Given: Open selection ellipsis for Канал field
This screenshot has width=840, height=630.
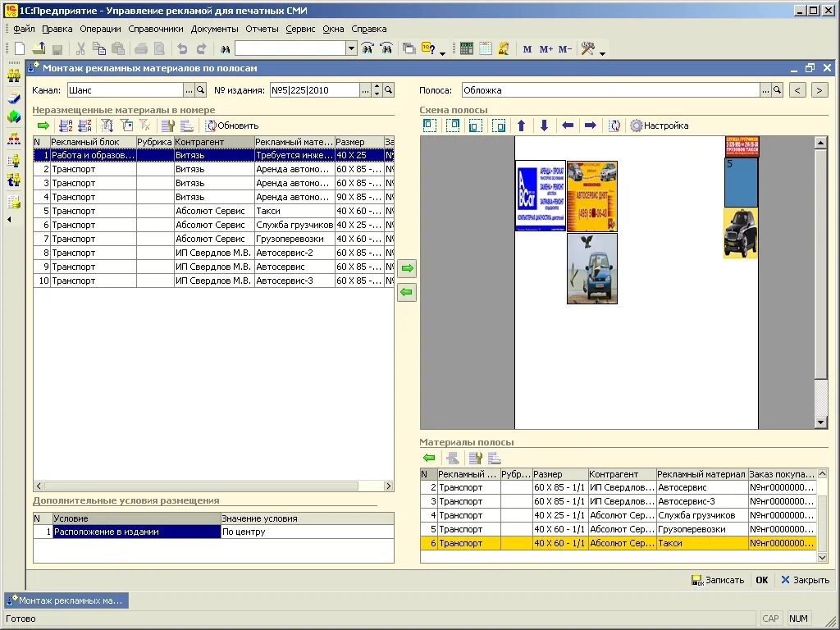Looking at the screenshot, I should pyautogui.click(x=189, y=90).
